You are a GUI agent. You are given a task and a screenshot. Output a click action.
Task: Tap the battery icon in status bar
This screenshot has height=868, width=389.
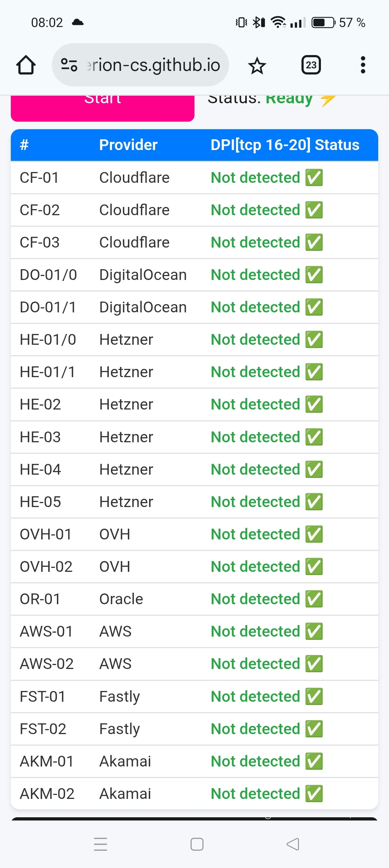(x=323, y=23)
